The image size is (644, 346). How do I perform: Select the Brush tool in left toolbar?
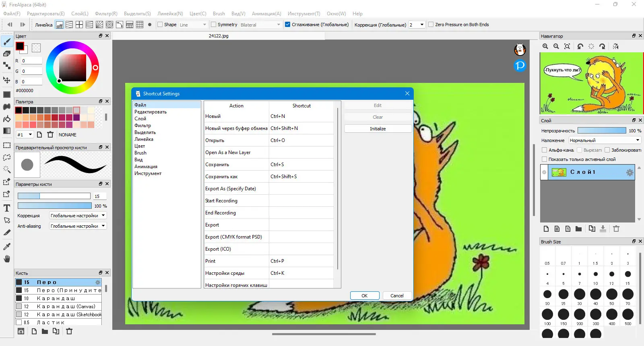pyautogui.click(x=7, y=41)
